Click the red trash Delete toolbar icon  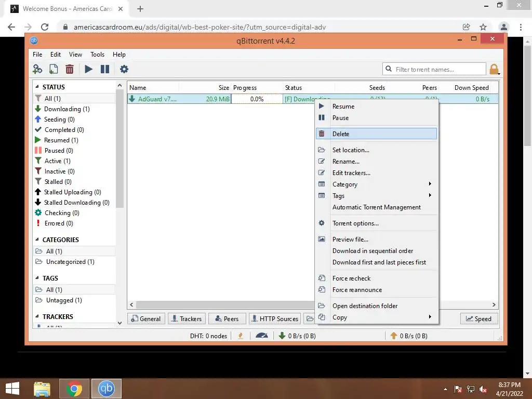click(x=70, y=69)
